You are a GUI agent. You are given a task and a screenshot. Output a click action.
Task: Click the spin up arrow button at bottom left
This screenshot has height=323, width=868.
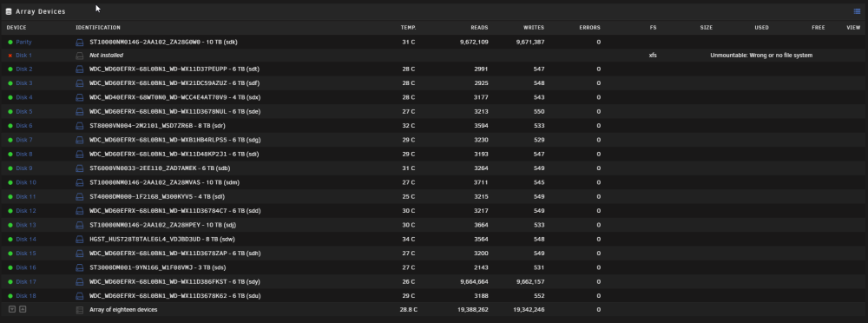(x=23, y=309)
